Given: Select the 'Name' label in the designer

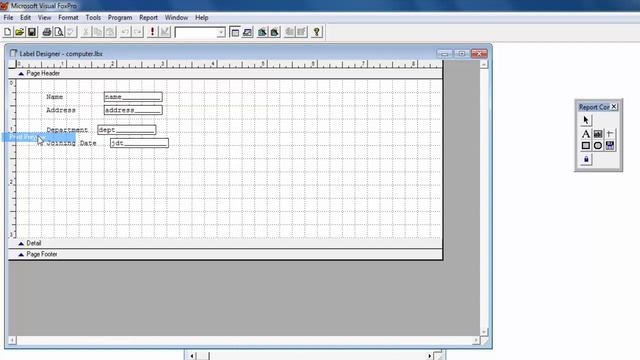Looking at the screenshot, I should (x=55, y=97).
